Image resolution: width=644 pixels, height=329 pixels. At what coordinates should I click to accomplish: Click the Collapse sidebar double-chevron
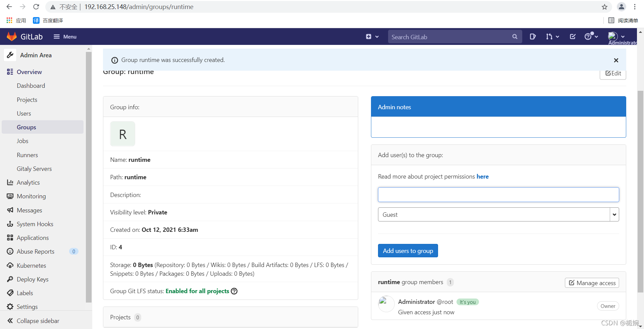point(10,321)
